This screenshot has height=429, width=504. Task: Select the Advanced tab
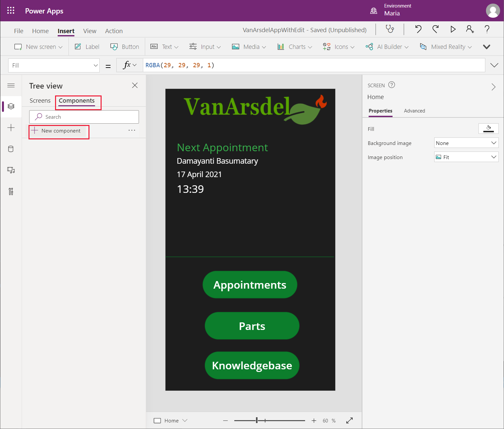(x=415, y=111)
